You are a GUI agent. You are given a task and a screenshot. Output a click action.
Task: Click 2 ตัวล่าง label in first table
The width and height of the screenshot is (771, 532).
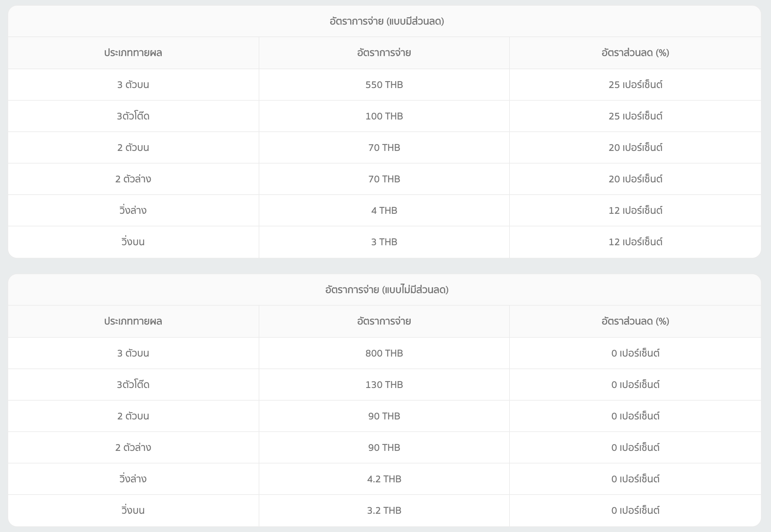133,179
